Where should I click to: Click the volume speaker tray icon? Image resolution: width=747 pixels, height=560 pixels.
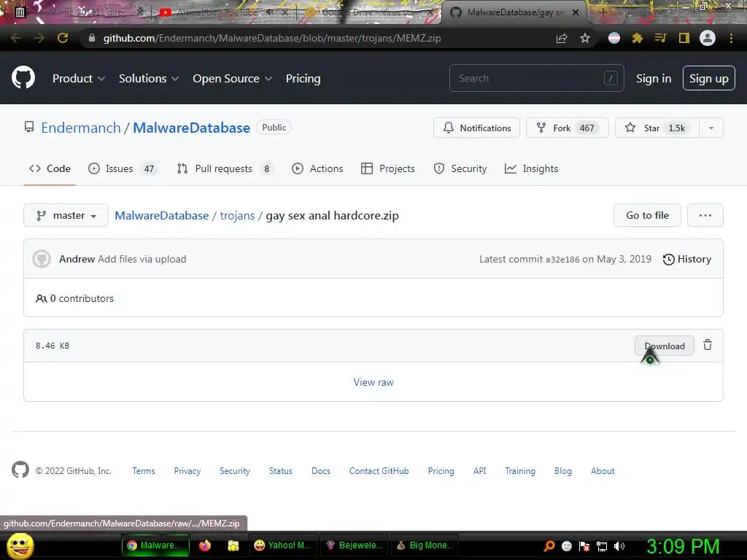(619, 546)
